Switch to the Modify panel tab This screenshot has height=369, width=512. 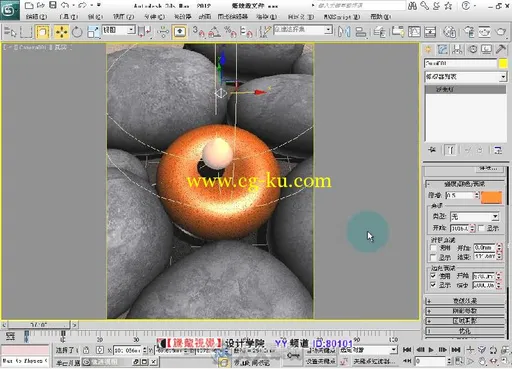442,50
